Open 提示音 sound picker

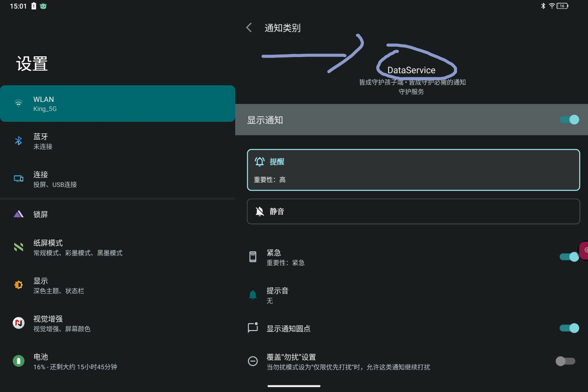pos(412,295)
